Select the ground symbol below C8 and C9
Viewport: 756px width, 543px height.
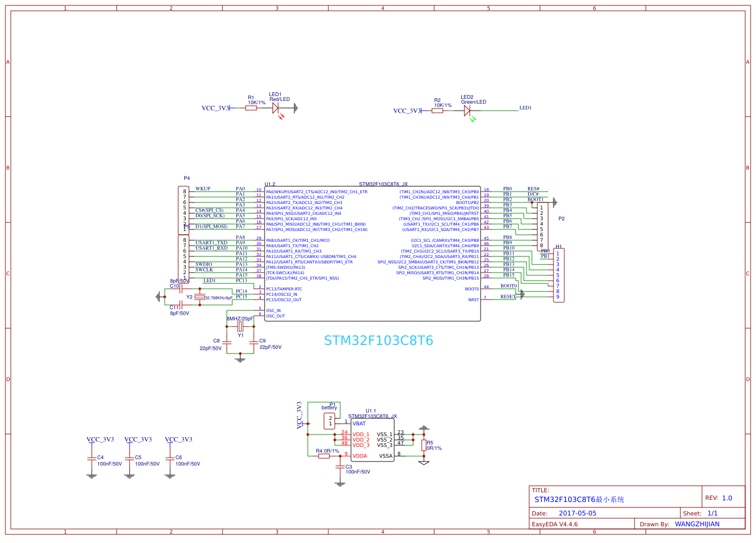[x=240, y=359]
